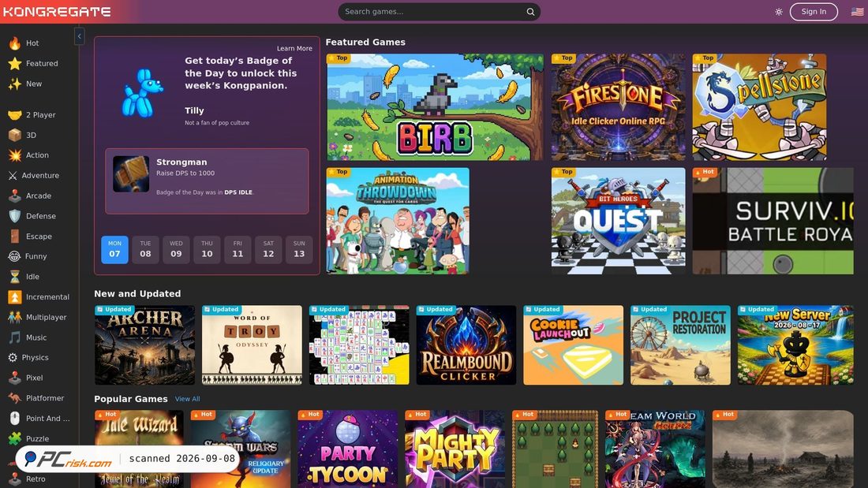This screenshot has width=868, height=488.
Task: Open the BIRB featured game
Action: coord(435,106)
